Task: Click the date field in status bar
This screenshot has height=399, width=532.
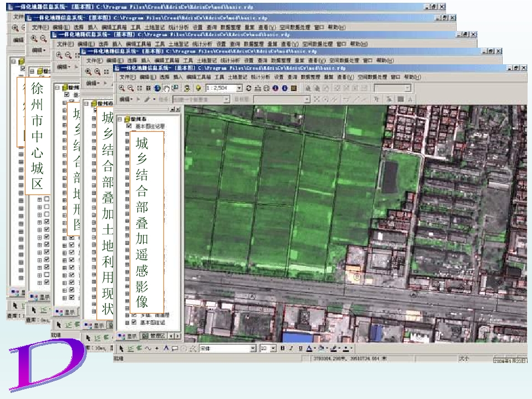Action: point(510,360)
